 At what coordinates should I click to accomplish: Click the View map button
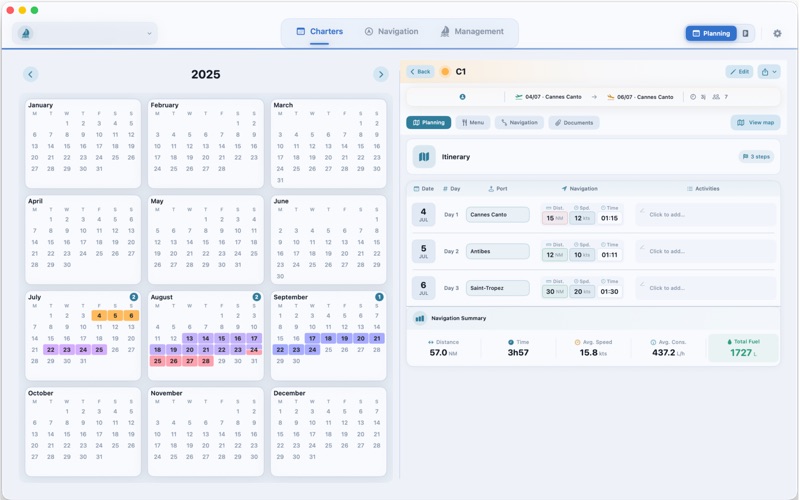coord(756,123)
